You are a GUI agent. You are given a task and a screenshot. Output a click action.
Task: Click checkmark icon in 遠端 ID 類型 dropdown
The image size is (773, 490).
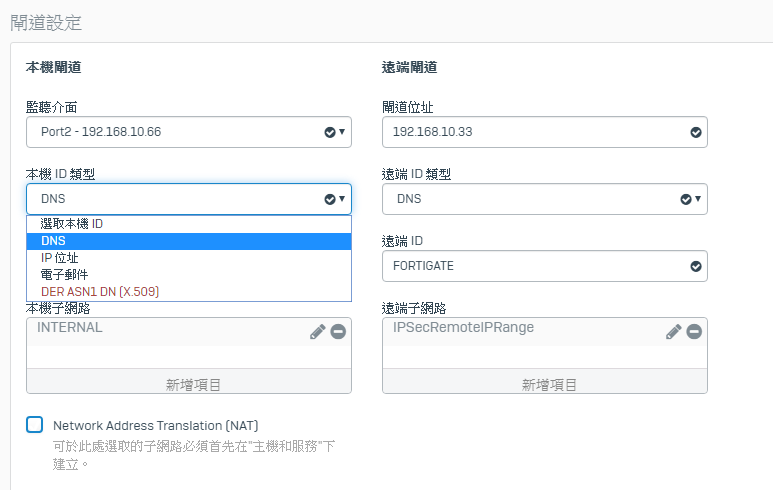pos(686,199)
